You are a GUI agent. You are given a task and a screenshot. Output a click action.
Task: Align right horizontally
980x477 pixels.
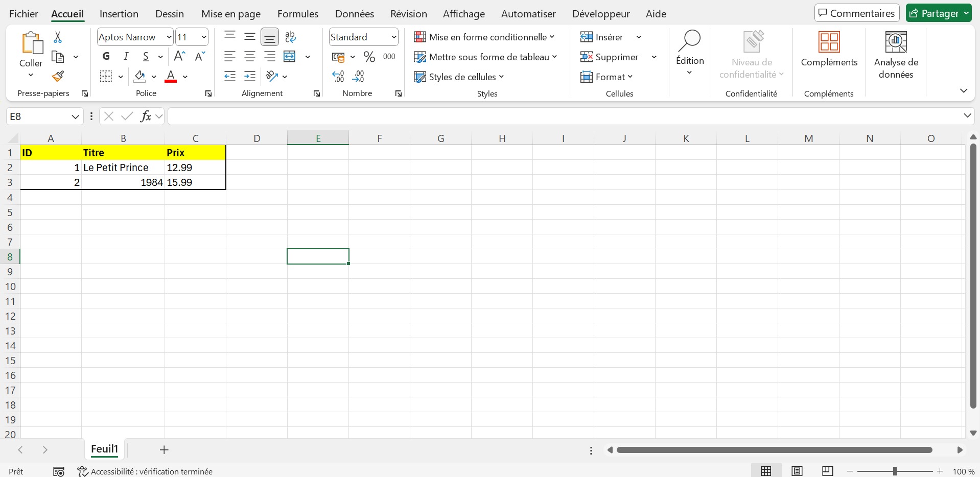[x=270, y=57]
